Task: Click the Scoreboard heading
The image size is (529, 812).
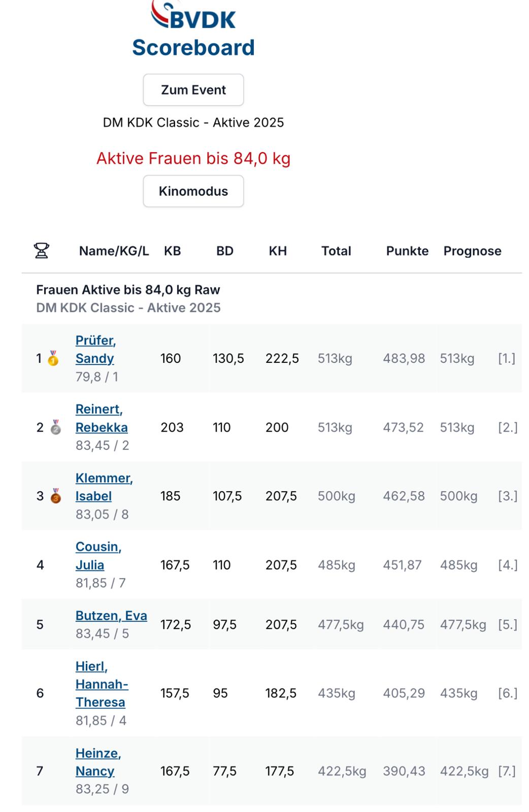Action: tap(193, 48)
